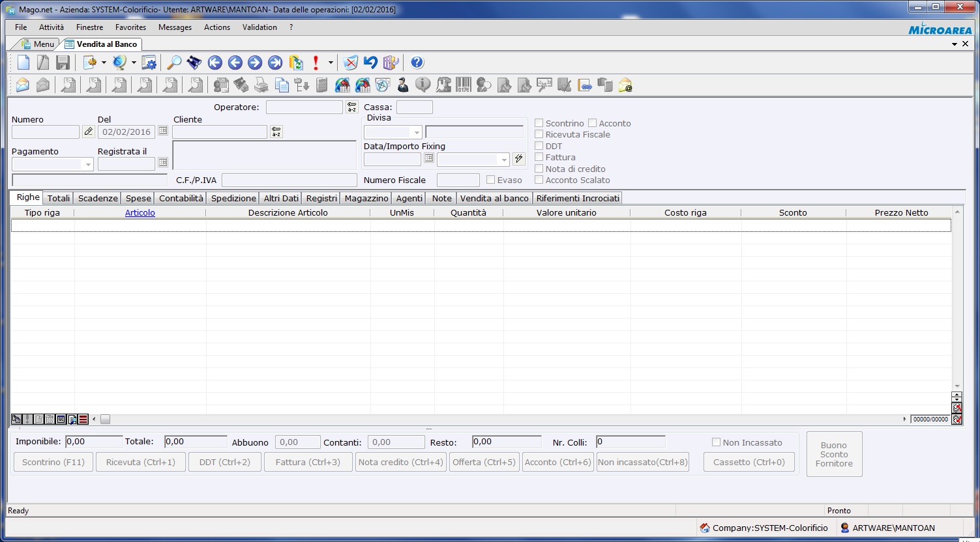This screenshot has height=542, width=980.
Task: Tick the Fattura checkbox
Action: [x=539, y=157]
